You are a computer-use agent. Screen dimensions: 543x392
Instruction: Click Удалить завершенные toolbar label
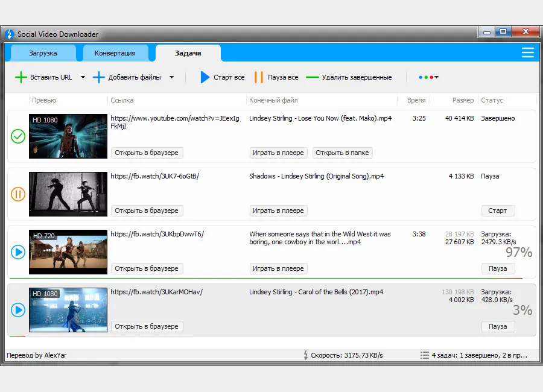tap(357, 77)
